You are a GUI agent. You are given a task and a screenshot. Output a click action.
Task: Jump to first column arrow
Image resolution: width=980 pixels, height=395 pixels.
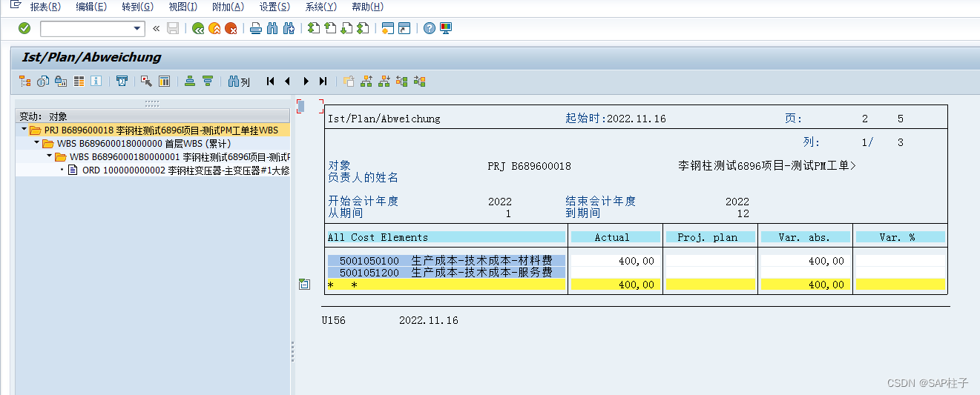coord(270,82)
